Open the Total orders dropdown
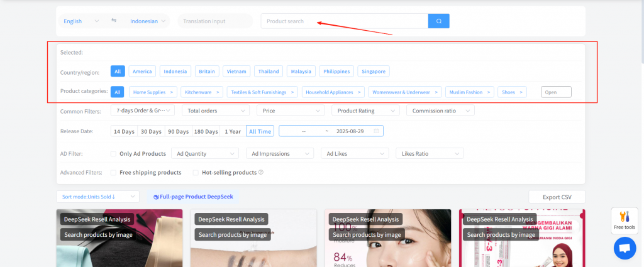644x267 pixels. coord(215,111)
